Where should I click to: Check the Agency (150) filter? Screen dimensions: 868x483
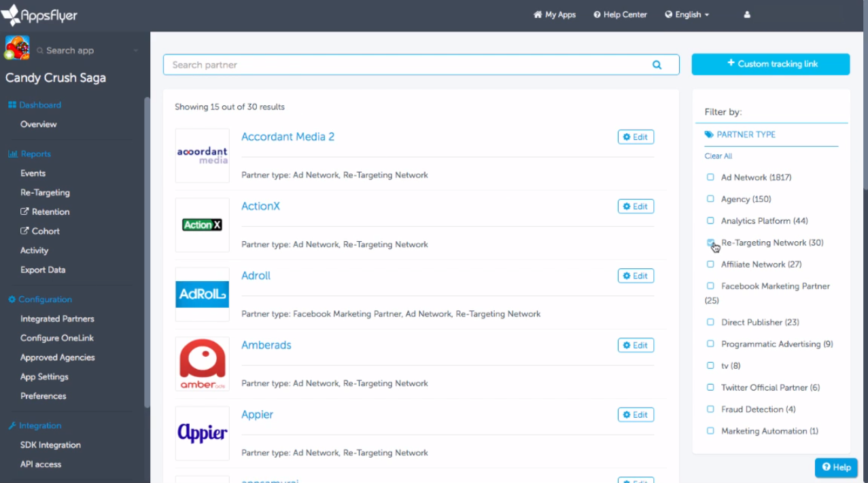(710, 198)
